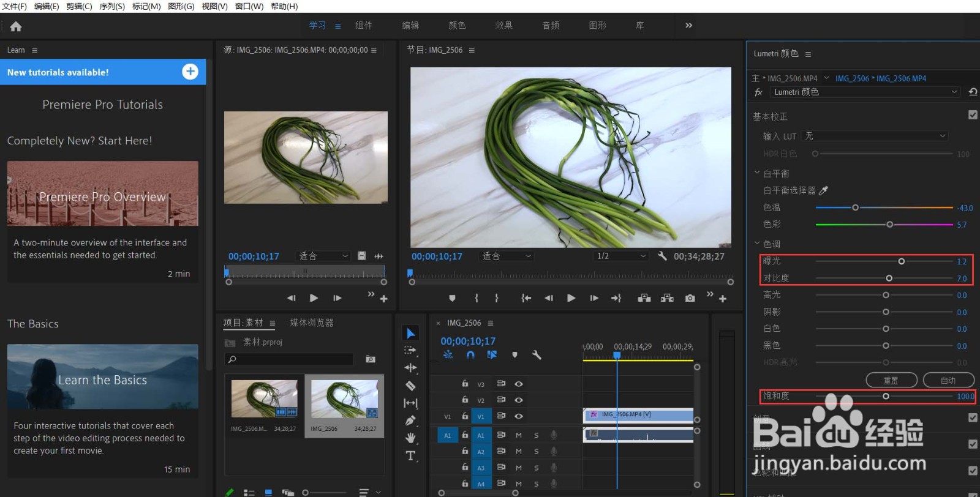The height and width of the screenshot is (497, 980).
Task: Select the Track Select Forward tool
Action: pyautogui.click(x=410, y=350)
